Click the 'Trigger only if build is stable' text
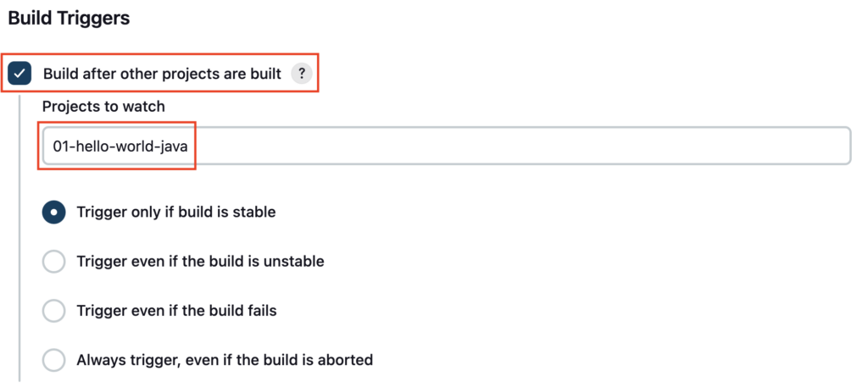868x387 pixels. (x=176, y=212)
